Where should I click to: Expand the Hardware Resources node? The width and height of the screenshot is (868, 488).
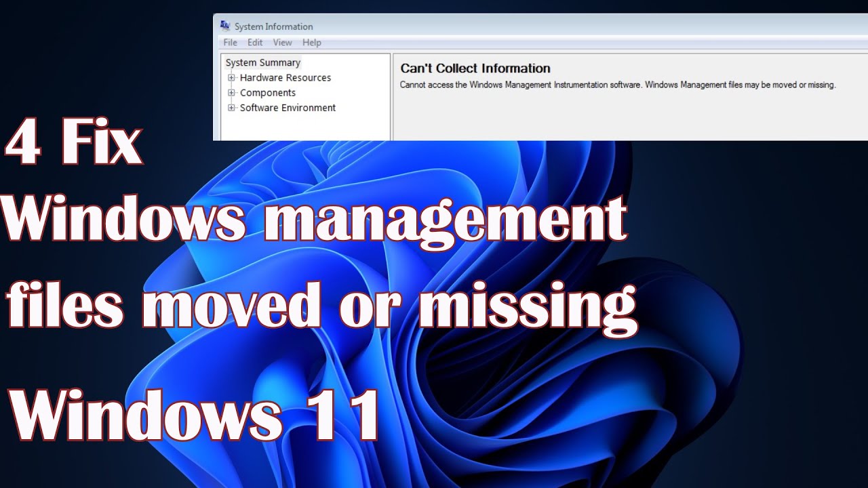pyautogui.click(x=232, y=77)
